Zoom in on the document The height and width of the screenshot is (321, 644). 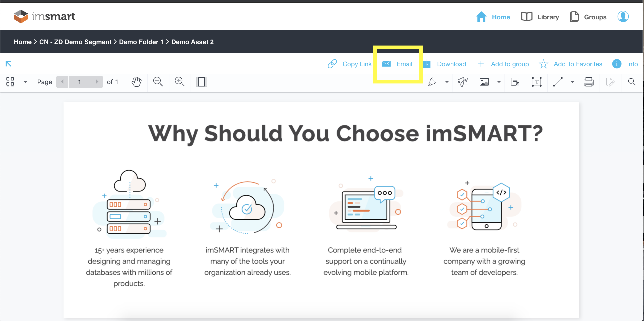tap(180, 82)
